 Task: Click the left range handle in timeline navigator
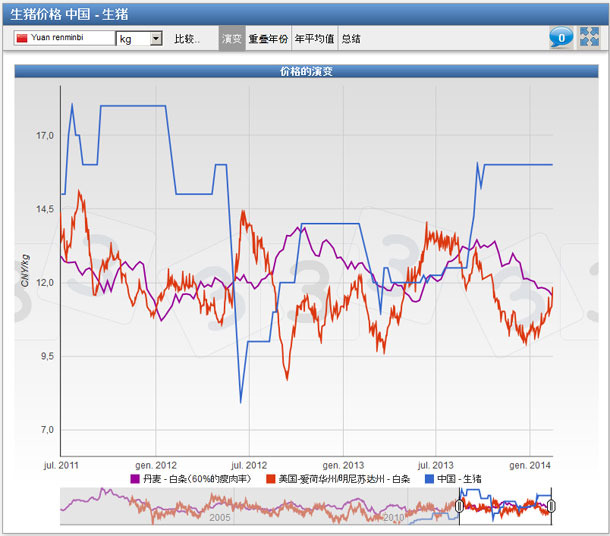tap(459, 506)
